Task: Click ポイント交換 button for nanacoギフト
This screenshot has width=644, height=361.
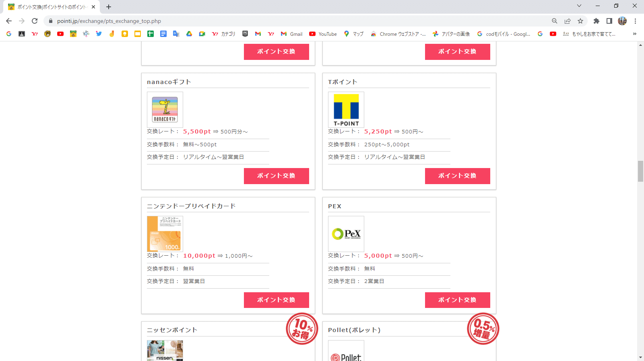Action: pos(277,176)
